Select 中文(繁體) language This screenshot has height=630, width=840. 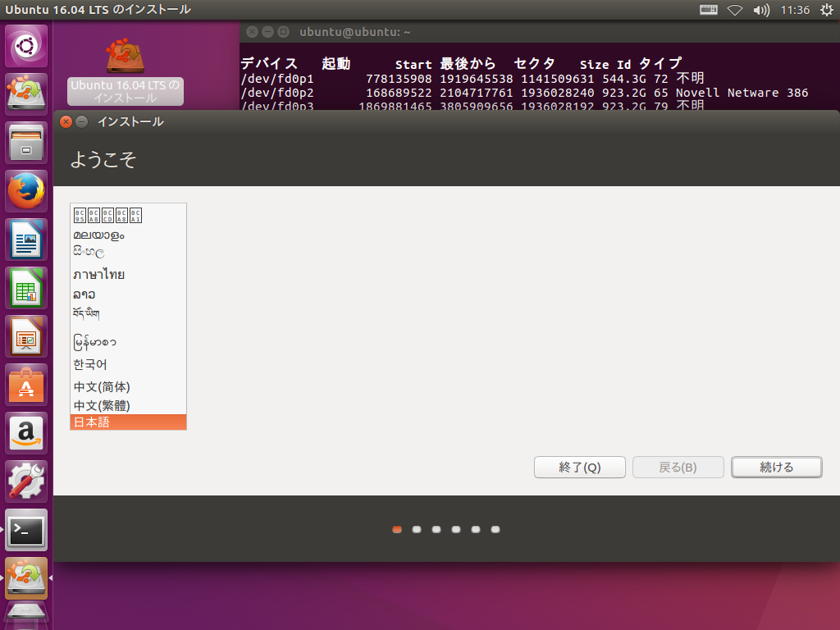point(129,405)
